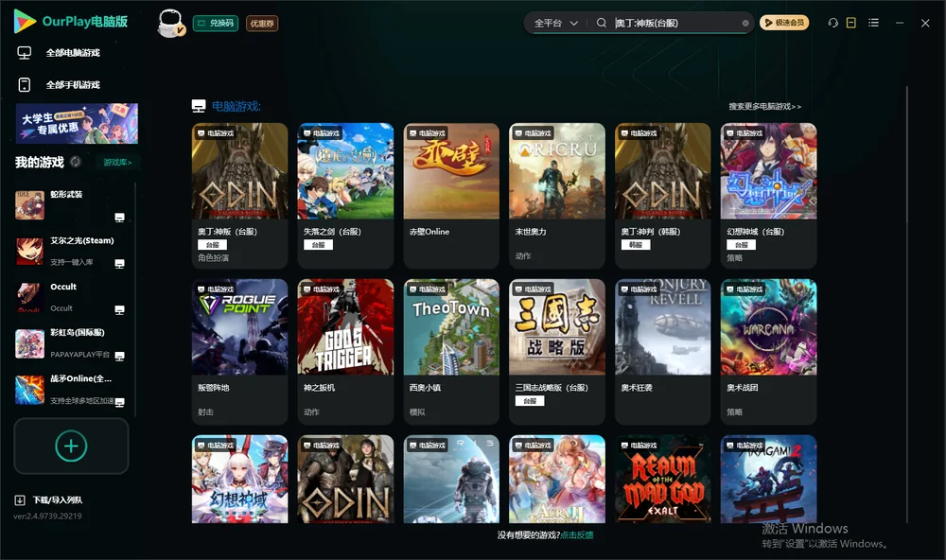946x560 pixels.
Task: Open the main menu list icon
Action: click(873, 23)
